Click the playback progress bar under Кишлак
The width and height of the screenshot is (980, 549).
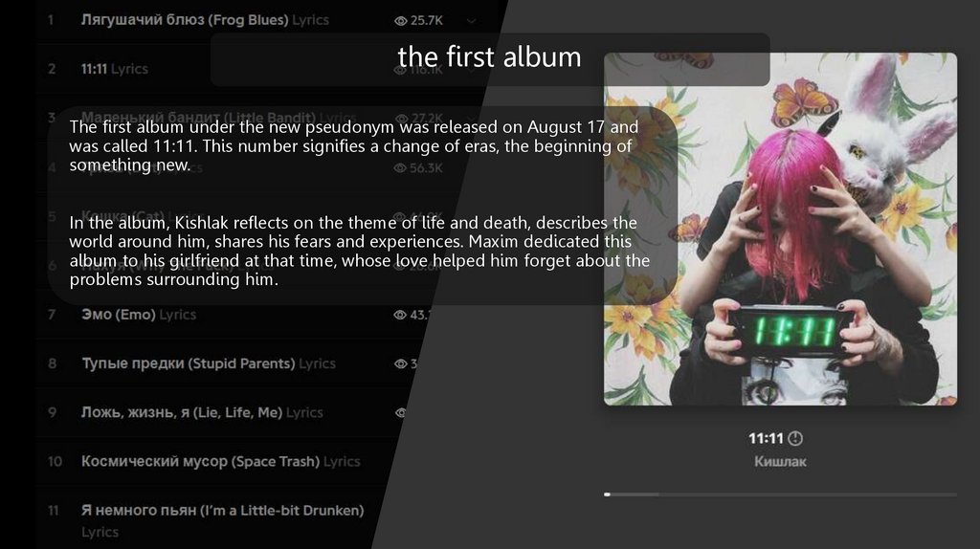click(780, 494)
